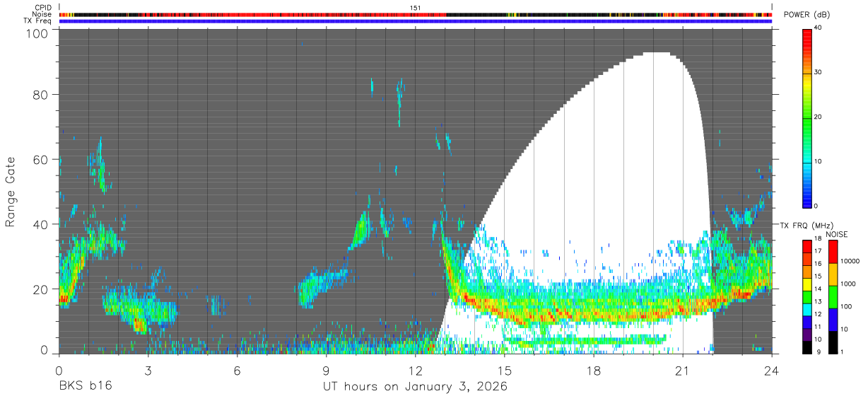Click the 21 tick on UT hours axis
The image size is (868, 401).
[x=683, y=370]
